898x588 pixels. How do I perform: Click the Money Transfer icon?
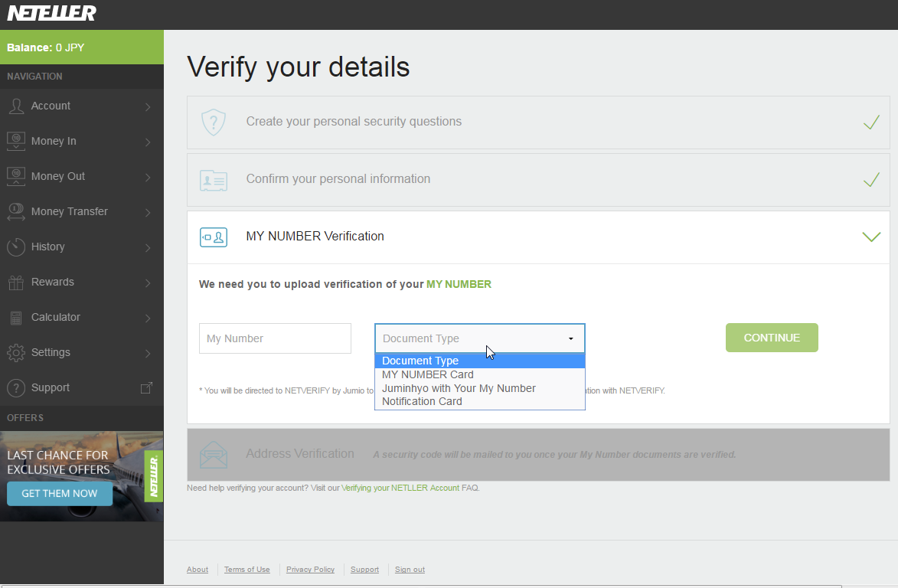click(16, 212)
